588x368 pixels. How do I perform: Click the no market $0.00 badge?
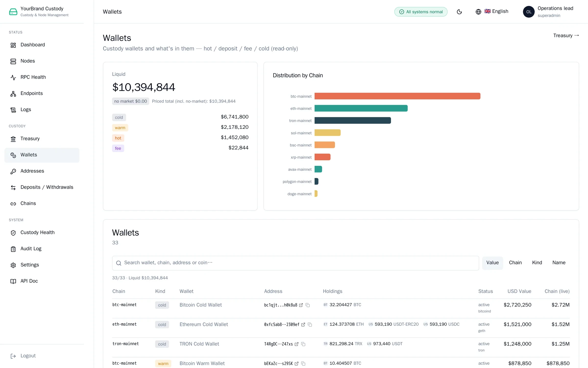tap(131, 101)
